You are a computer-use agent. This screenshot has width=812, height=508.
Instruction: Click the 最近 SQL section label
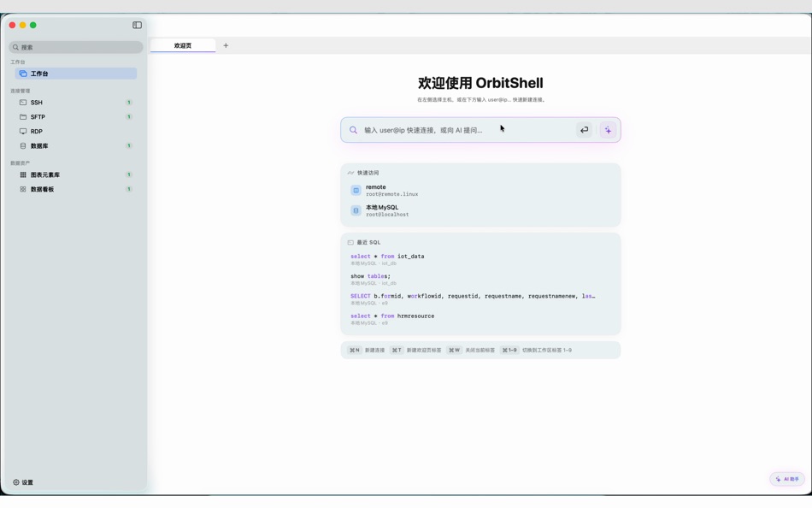[x=368, y=243]
